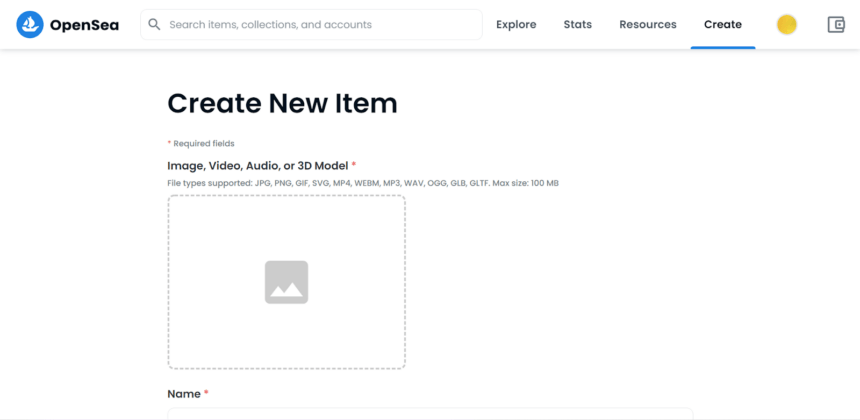Viewport: 860px width, 420px height.
Task: Click the OpenSea ship logo icon
Action: pyautogui.click(x=30, y=24)
